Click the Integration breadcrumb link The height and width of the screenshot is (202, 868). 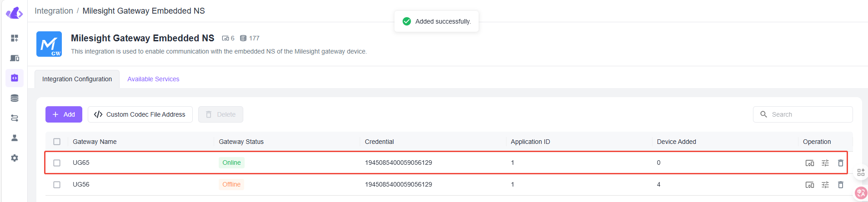click(x=54, y=11)
